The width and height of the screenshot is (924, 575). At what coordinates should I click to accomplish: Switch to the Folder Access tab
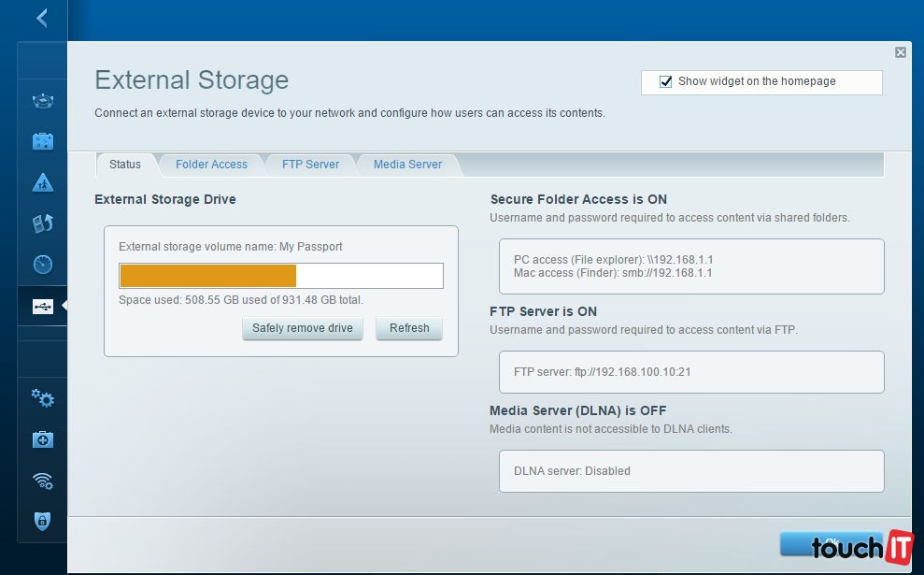211,165
